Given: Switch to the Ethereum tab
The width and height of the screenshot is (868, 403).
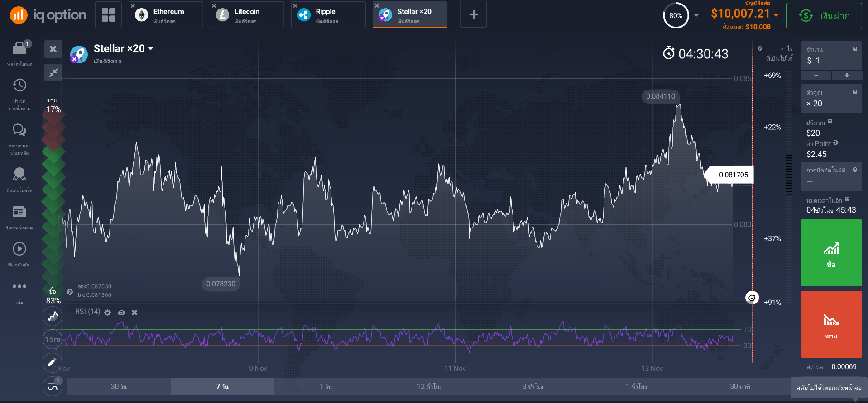Looking at the screenshot, I should click(x=166, y=15).
